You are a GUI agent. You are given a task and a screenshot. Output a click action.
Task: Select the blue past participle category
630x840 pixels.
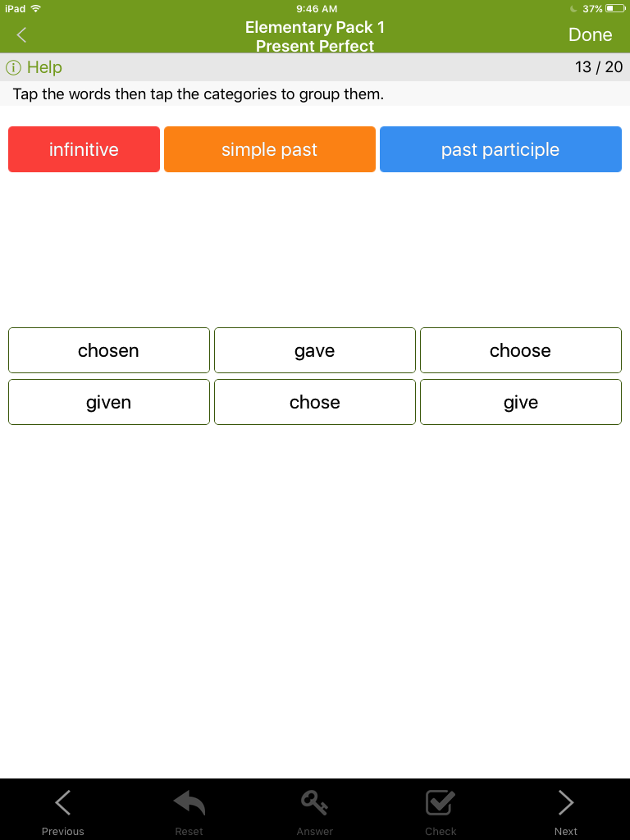coord(500,149)
